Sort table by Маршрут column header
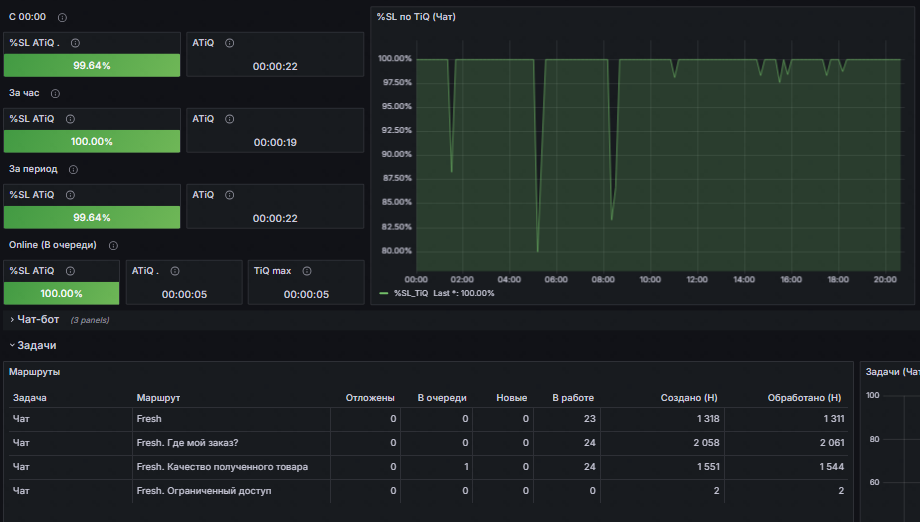Viewport: 920px width, 522px height. 156,398
